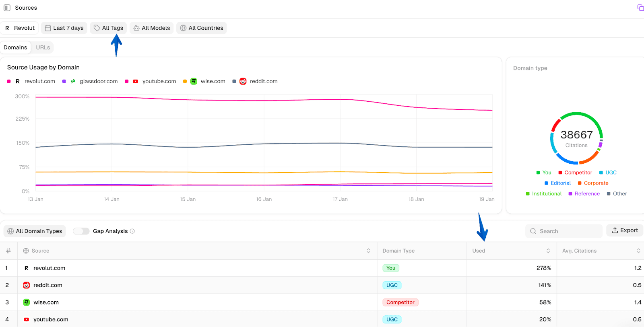
Task: Enable the Gap Analysis switch
Action: coord(81,231)
